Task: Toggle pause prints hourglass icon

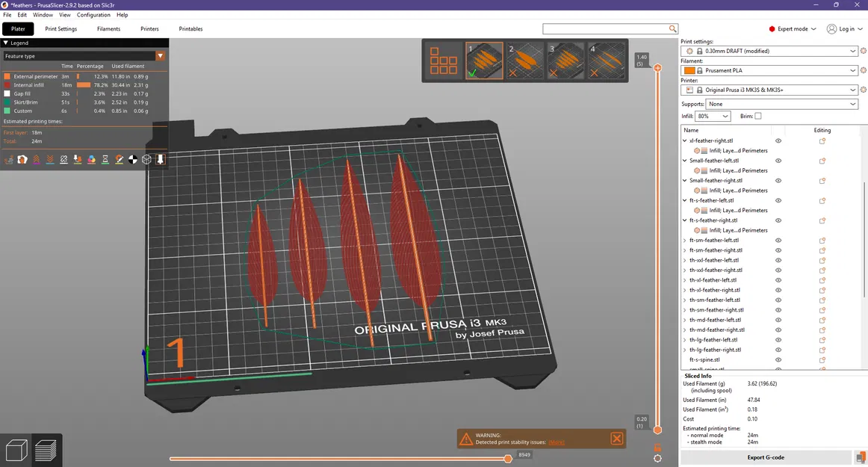Action: pos(105,160)
